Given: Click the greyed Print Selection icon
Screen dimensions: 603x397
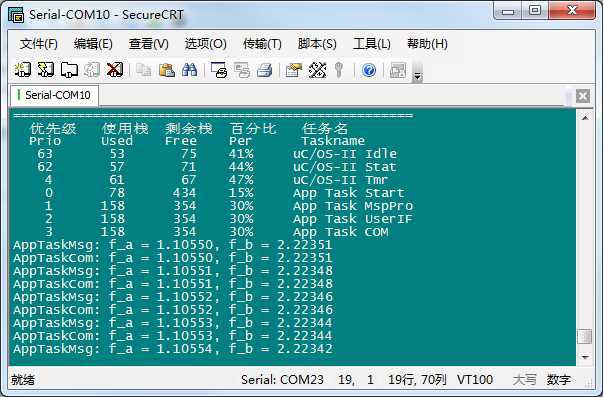Looking at the screenshot, I should pyautogui.click(x=242, y=70).
